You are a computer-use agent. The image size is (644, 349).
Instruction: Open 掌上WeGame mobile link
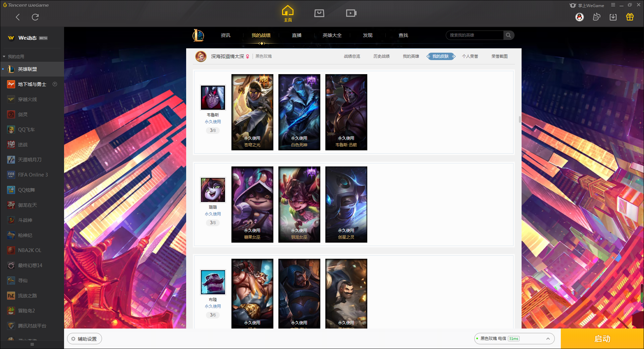pos(587,5)
